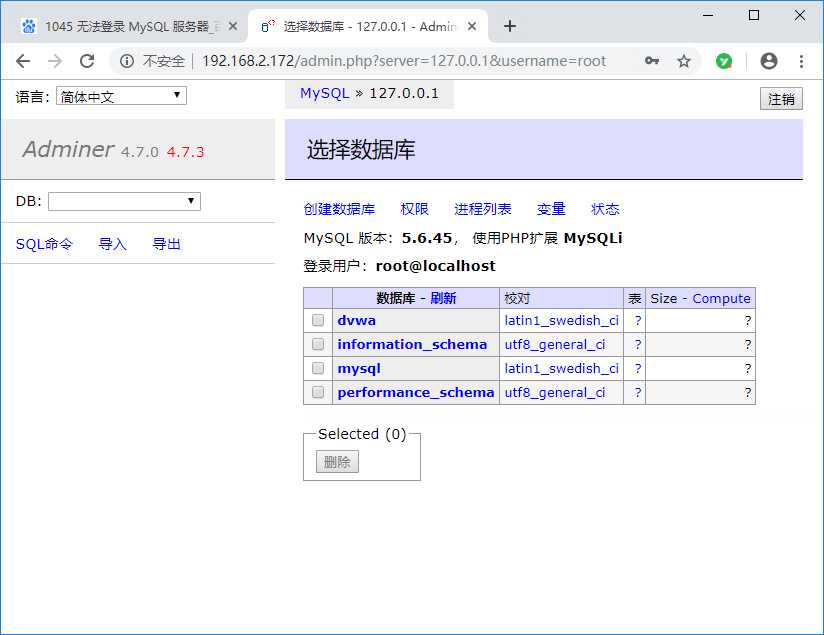Click the Adminer logo heading
The image size is (824, 635).
pyautogui.click(x=68, y=149)
